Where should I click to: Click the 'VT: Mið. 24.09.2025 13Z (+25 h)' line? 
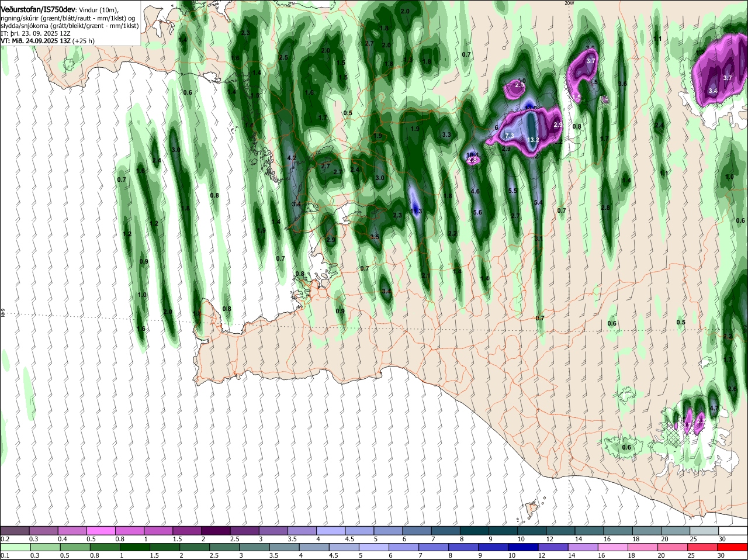[x=48, y=42]
